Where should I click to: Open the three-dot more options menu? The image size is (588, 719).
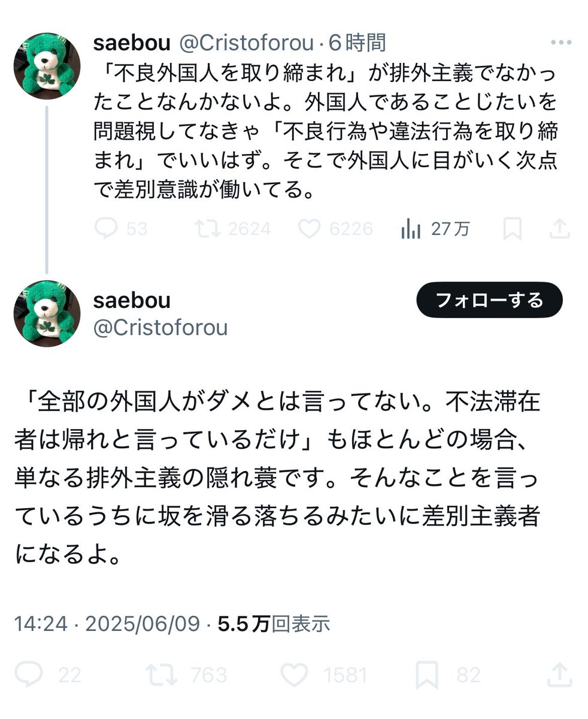[x=561, y=43]
